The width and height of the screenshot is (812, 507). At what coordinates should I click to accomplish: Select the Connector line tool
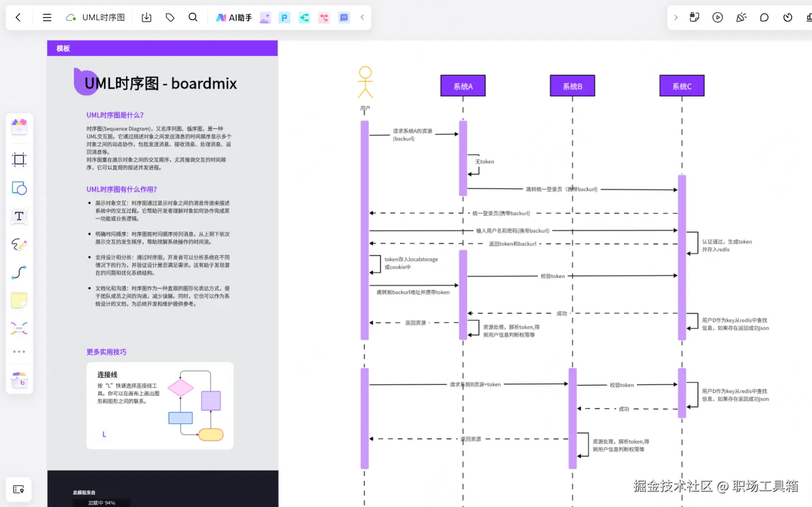(19, 272)
